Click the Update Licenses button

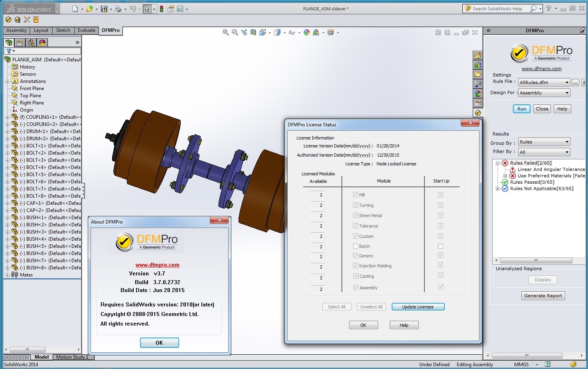tap(418, 307)
